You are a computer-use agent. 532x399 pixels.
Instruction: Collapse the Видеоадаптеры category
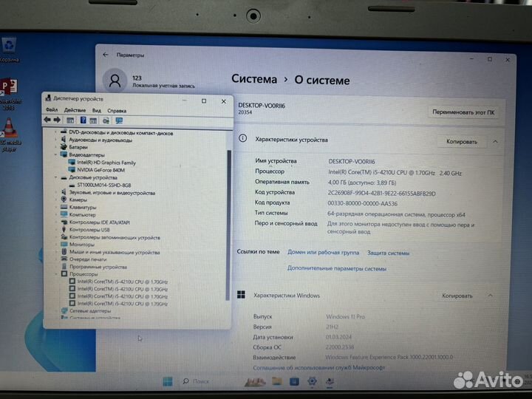point(55,154)
